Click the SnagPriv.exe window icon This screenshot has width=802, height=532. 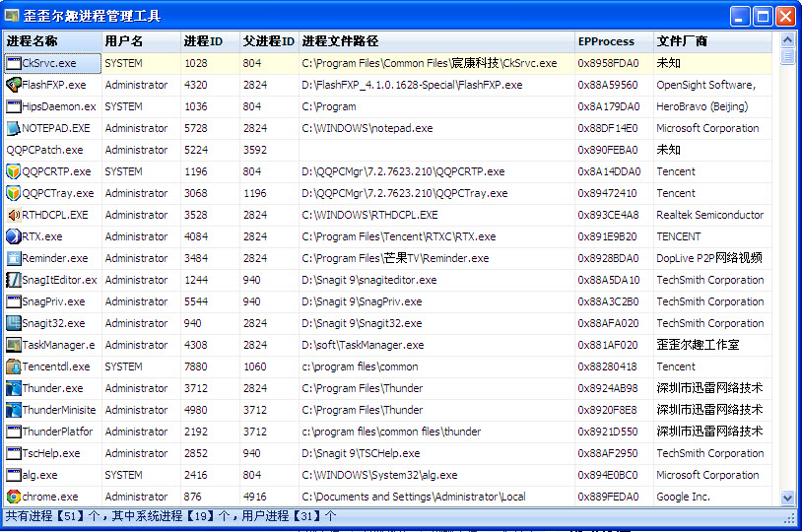(13, 301)
